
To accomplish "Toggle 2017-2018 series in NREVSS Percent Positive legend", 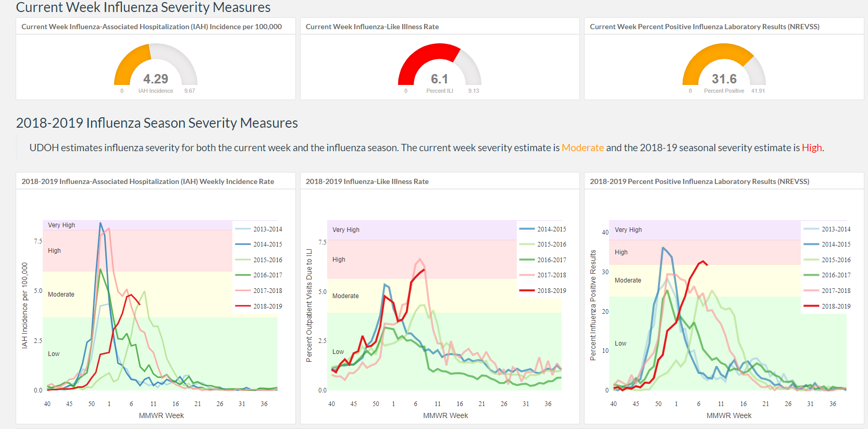I will [827, 291].
